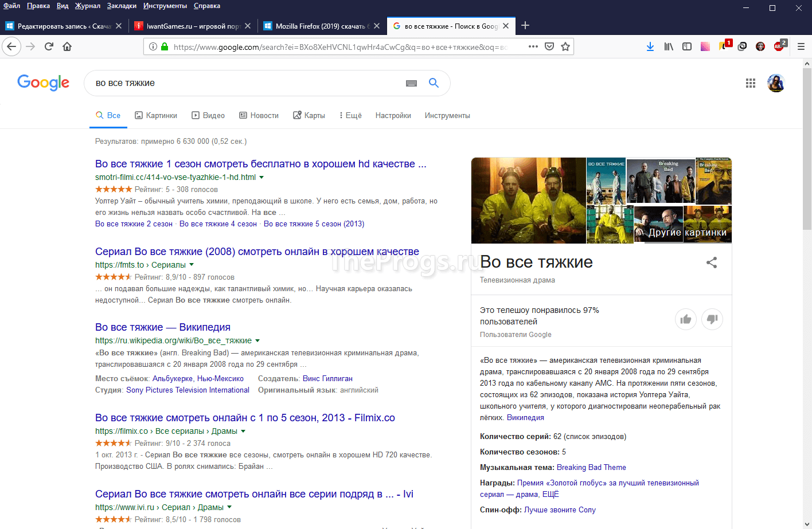Screen dimensions: 812x529
Task: Bookmark this page with the star icon
Action: 565,46
